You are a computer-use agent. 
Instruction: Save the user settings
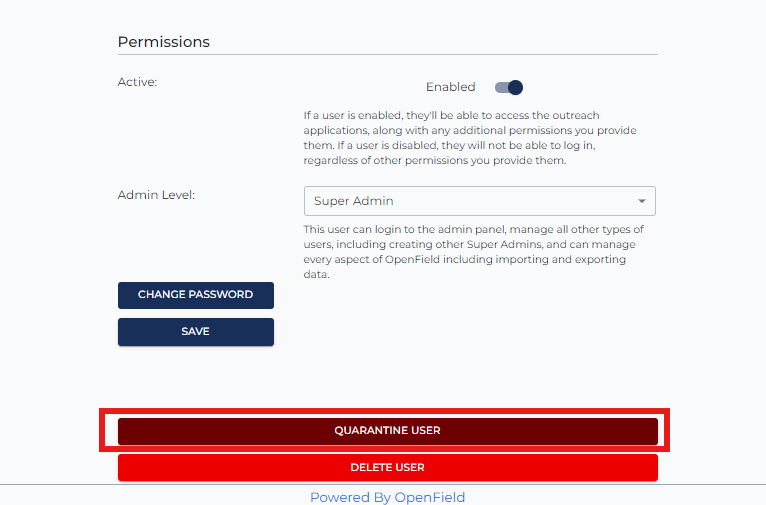[x=196, y=332]
